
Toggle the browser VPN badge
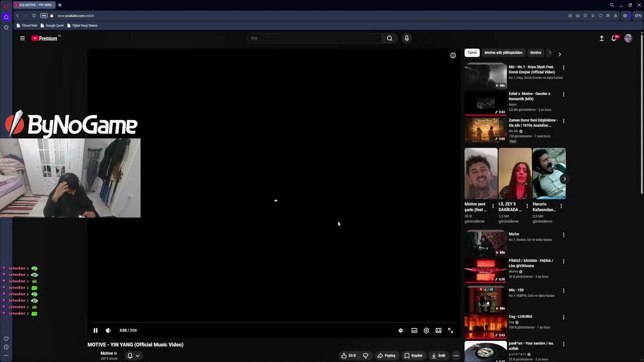(44, 16)
